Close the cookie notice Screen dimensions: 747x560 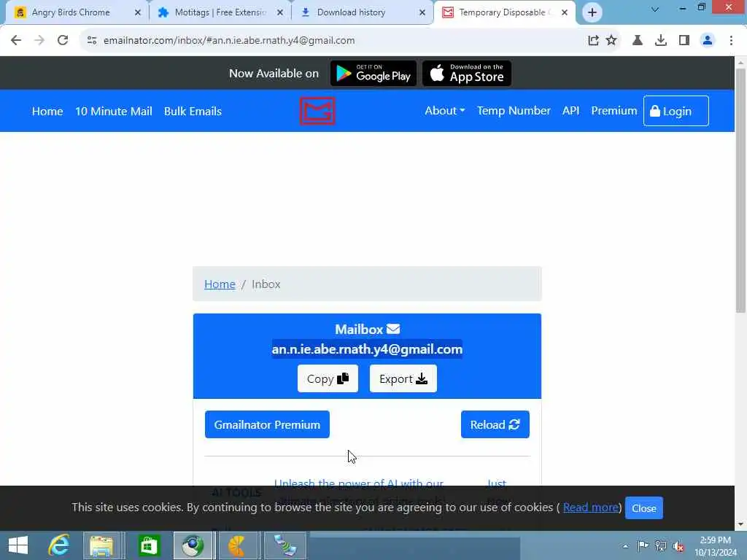(x=643, y=508)
